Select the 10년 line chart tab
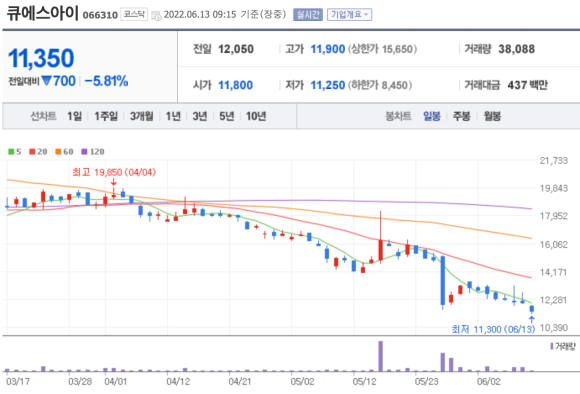Screen dimensions: 580x394 click(x=256, y=116)
